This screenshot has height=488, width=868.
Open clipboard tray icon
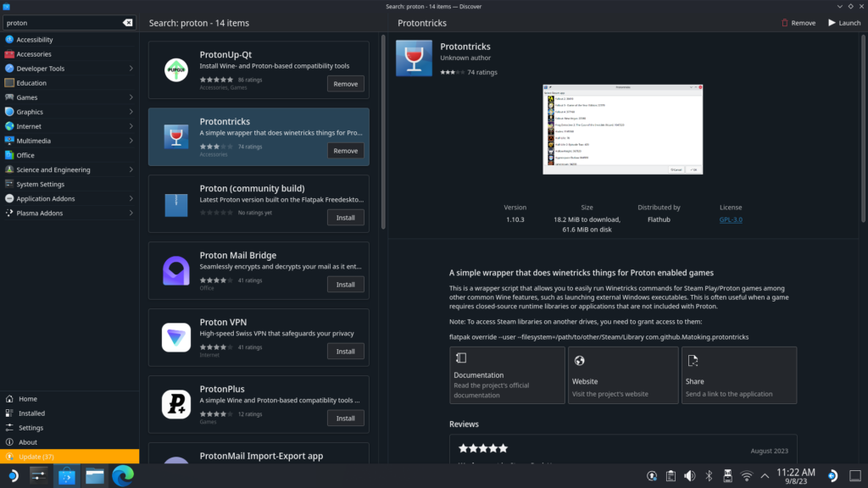(x=671, y=476)
